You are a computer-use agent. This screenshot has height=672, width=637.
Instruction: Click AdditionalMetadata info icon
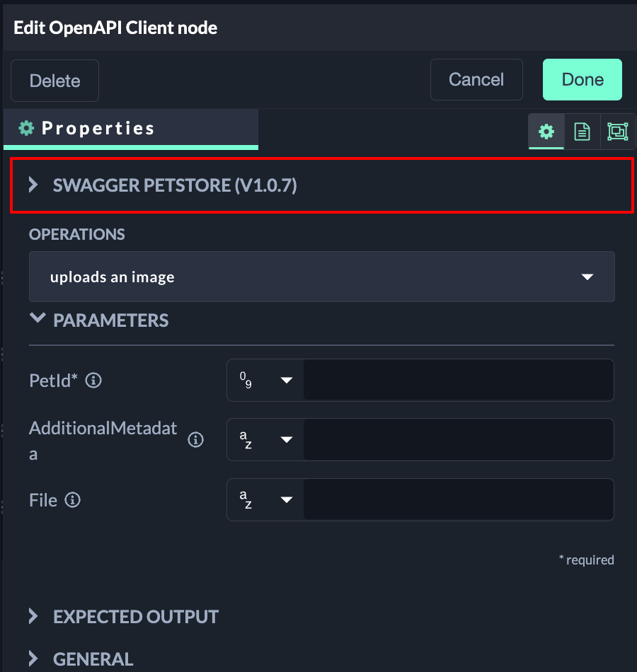(195, 440)
